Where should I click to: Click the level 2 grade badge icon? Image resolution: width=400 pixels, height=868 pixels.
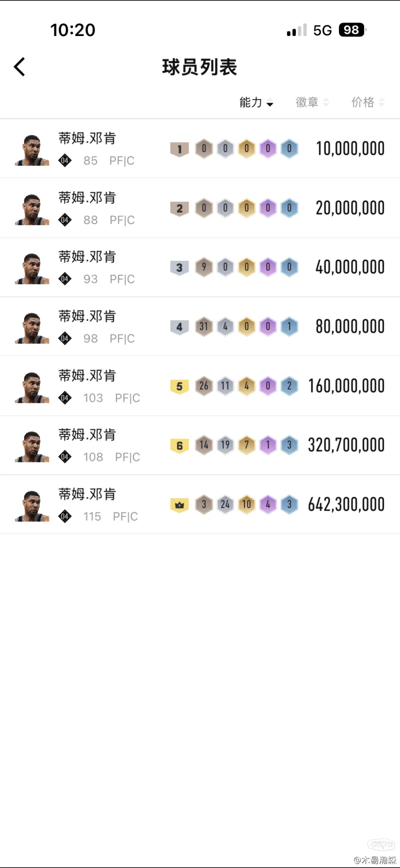[179, 208]
